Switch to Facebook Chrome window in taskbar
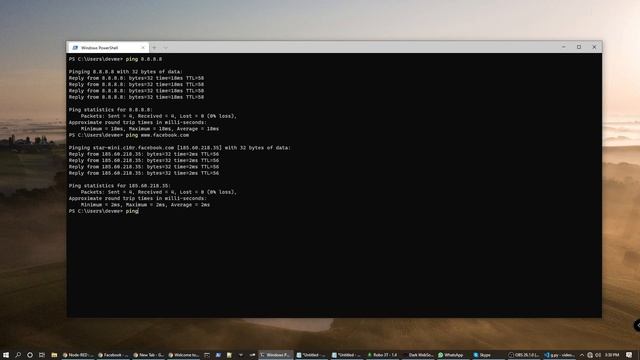640x360 pixels. coord(113,355)
